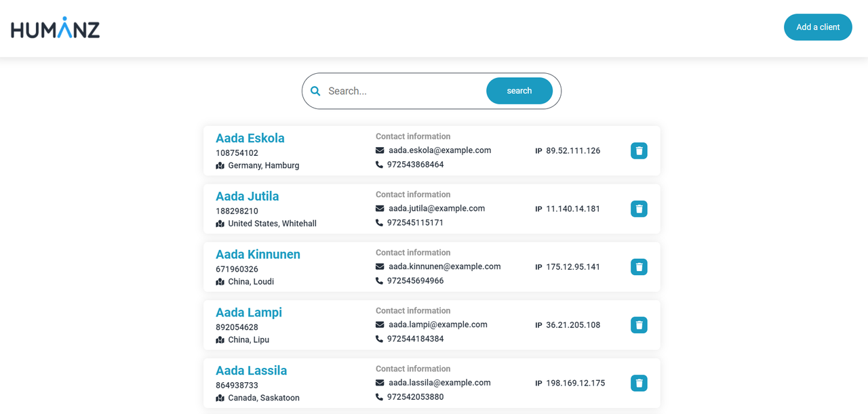
Task: Click IP address 175.12.95.141
Action: pos(573,267)
